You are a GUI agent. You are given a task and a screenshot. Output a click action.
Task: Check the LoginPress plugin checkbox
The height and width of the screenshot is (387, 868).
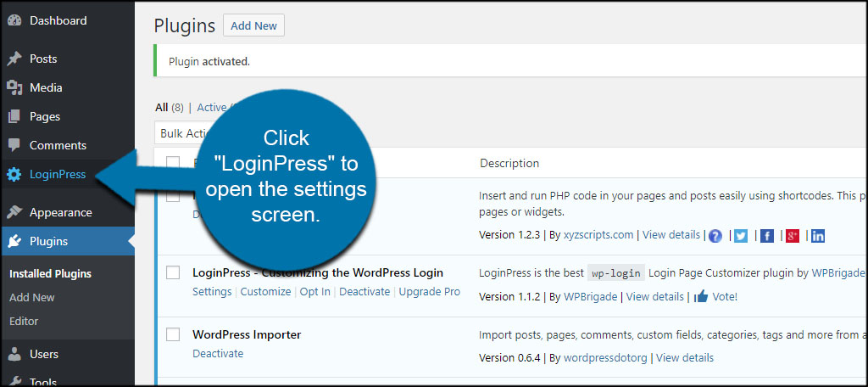tap(173, 272)
